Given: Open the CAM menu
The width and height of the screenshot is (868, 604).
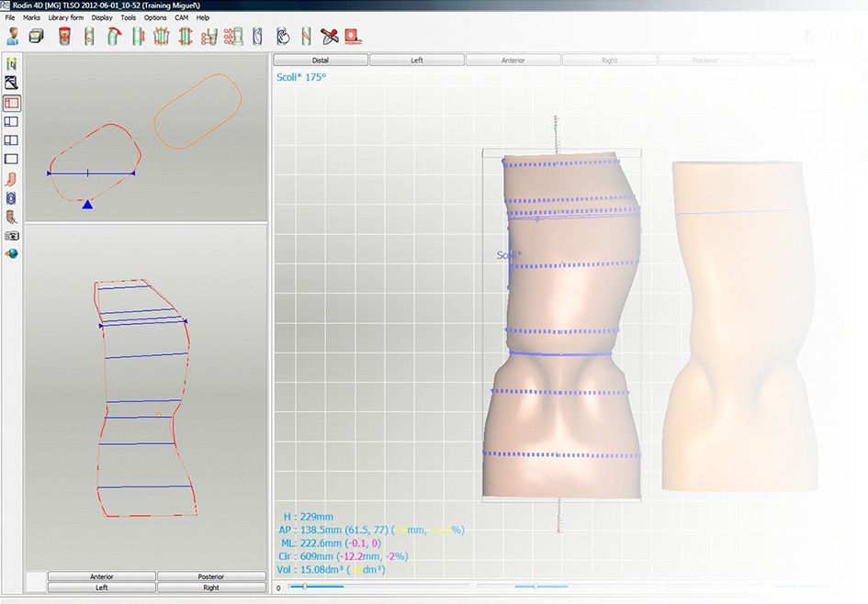Looking at the screenshot, I should [x=182, y=17].
